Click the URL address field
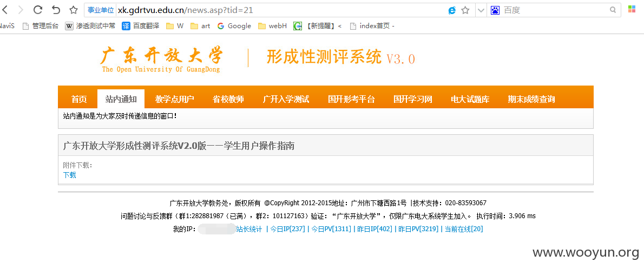 point(281,10)
